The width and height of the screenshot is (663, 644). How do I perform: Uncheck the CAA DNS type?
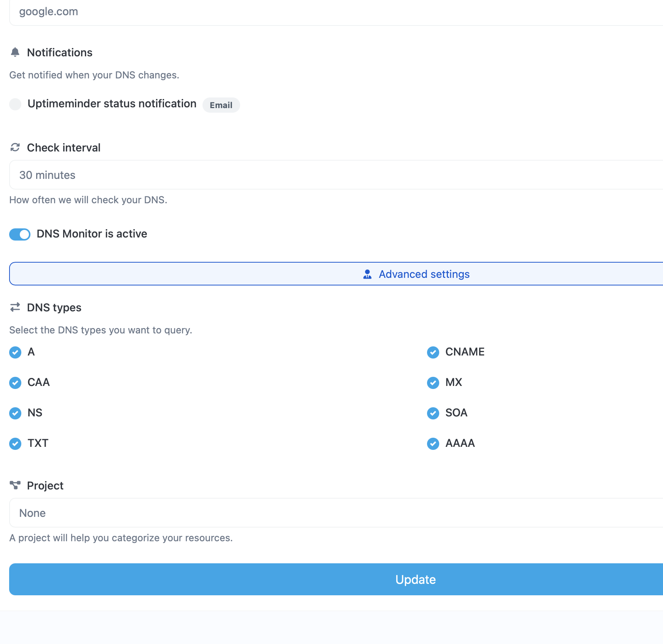(15, 383)
